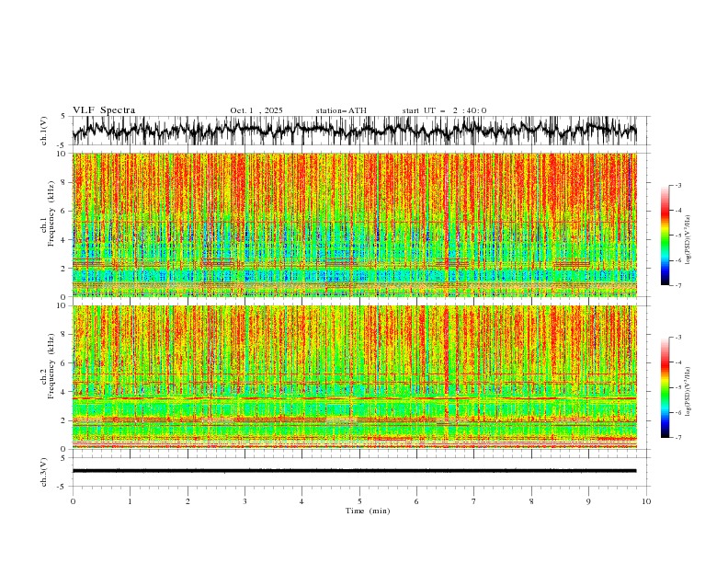Click the ch.2 frequency axis "6" tick label
728x563 pixels.
click(64, 363)
